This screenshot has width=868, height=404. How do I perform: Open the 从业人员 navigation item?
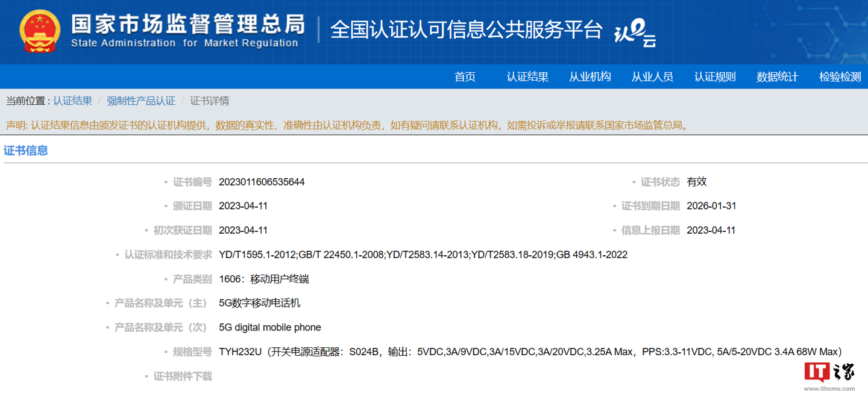[x=652, y=77]
